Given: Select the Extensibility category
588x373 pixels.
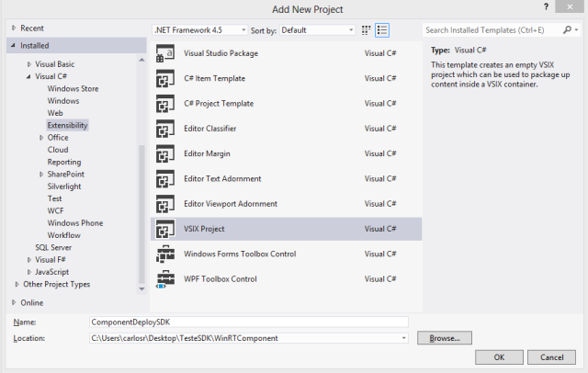Looking at the screenshot, I should tap(67, 125).
